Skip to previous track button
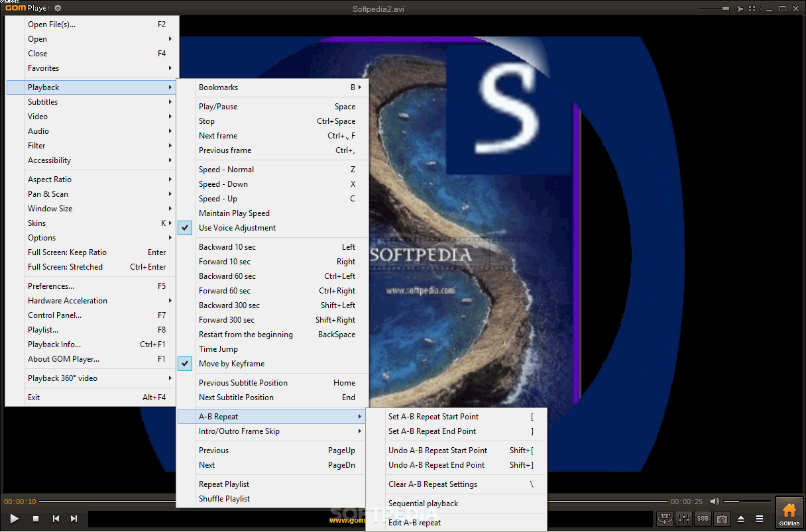The image size is (806, 532). 56,519
